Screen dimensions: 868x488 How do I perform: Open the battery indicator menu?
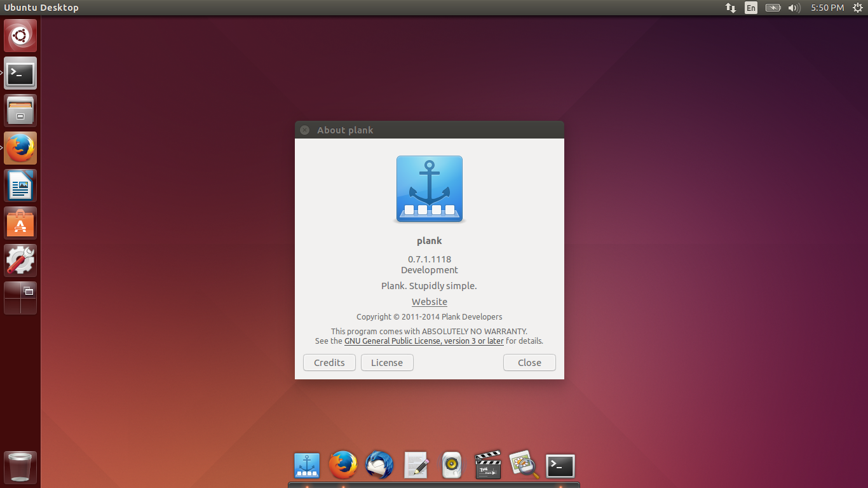click(x=773, y=8)
